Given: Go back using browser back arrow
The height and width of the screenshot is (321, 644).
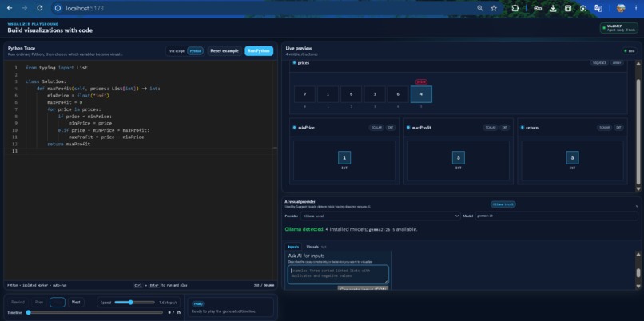Looking at the screenshot, I should (x=10, y=8).
